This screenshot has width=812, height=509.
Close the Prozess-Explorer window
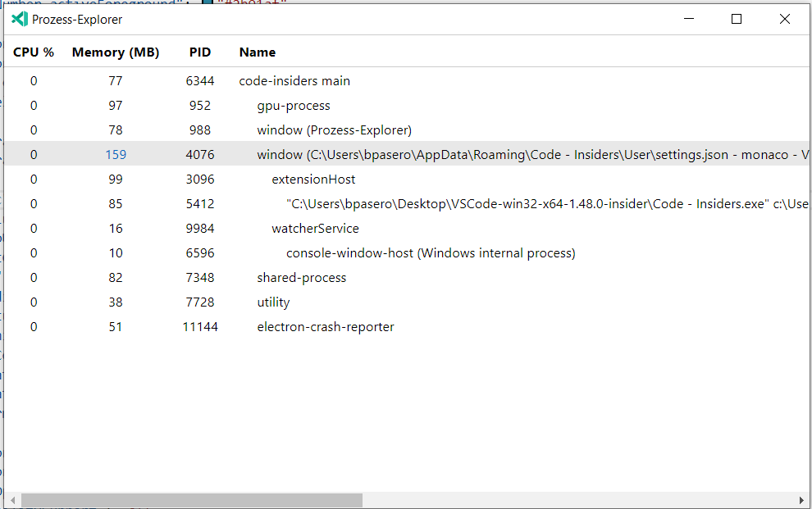pos(785,19)
